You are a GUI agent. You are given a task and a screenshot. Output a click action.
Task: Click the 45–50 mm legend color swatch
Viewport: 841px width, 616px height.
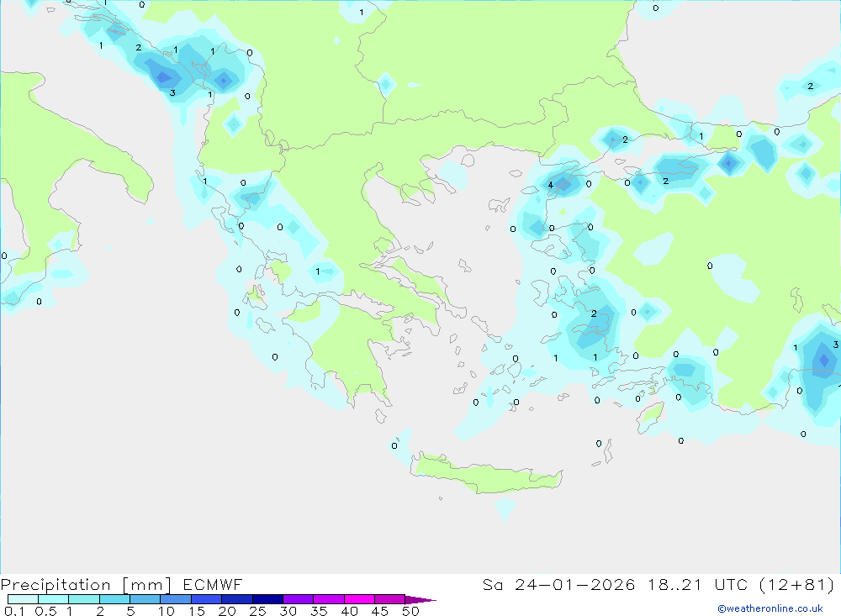390,599
